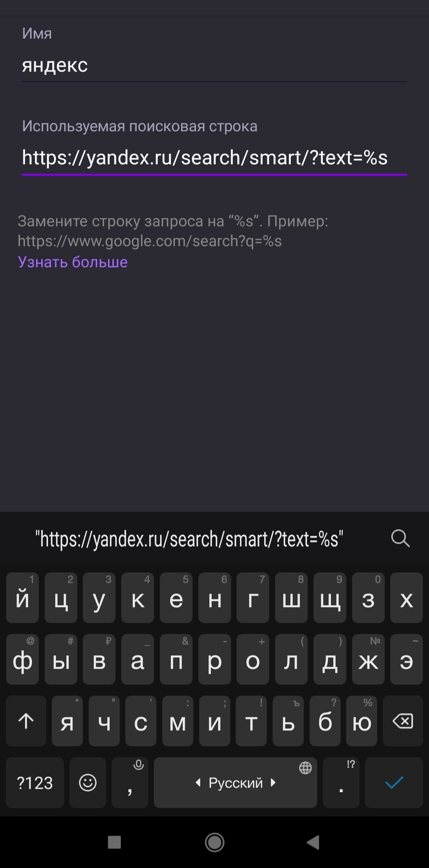Tap the period key with !? symbols
This screenshot has height=868, width=429.
(x=341, y=783)
